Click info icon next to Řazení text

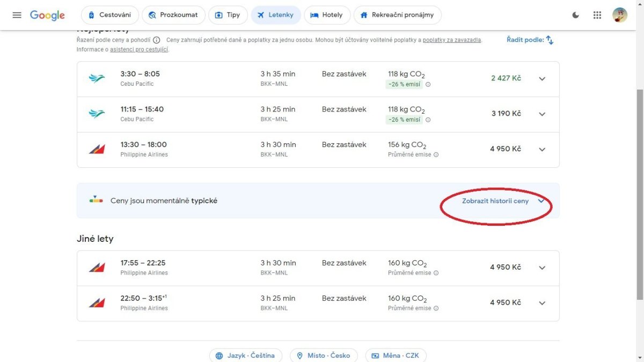pos(156,40)
